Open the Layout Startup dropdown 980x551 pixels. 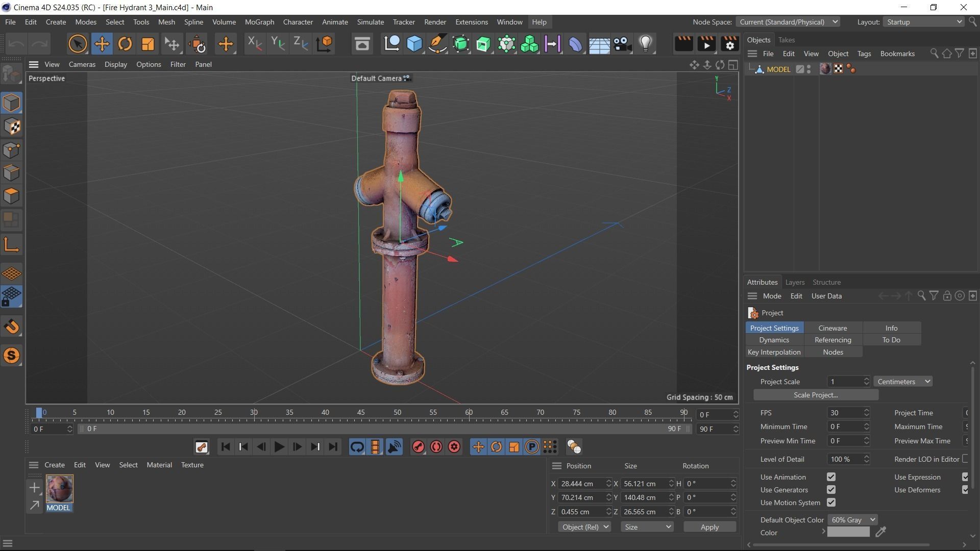coord(923,22)
